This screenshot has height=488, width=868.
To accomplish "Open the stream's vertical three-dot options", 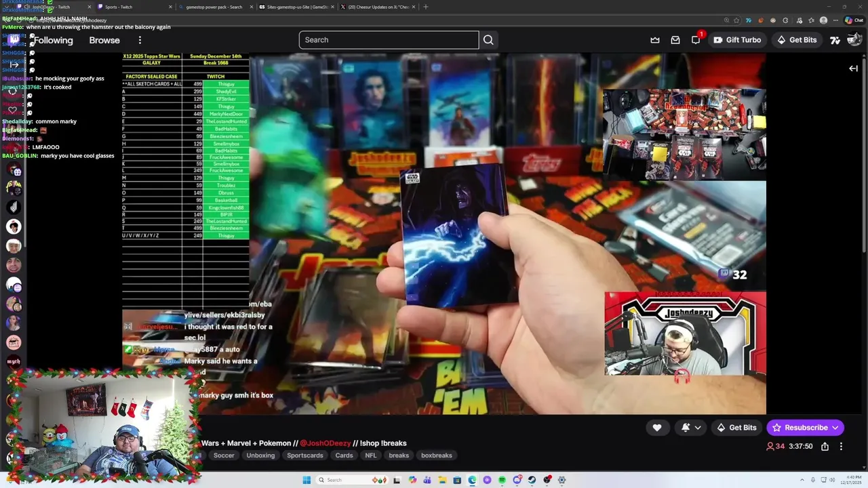I will pyautogui.click(x=841, y=447).
